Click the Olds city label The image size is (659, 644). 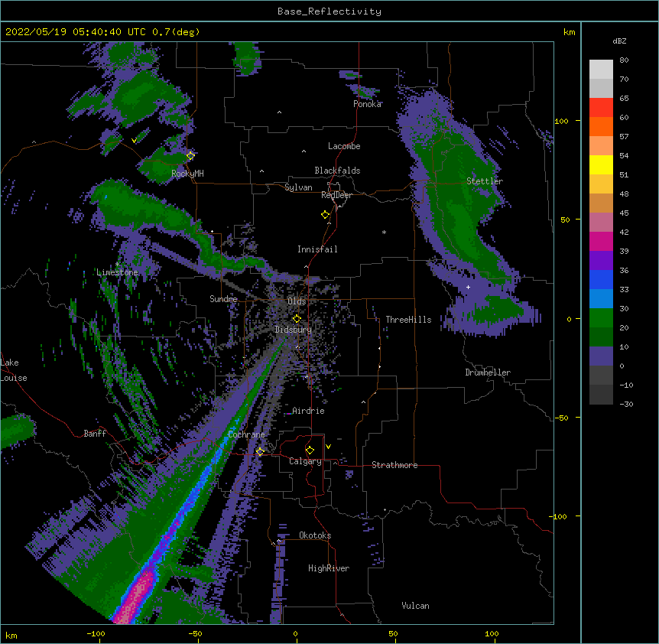(x=297, y=301)
